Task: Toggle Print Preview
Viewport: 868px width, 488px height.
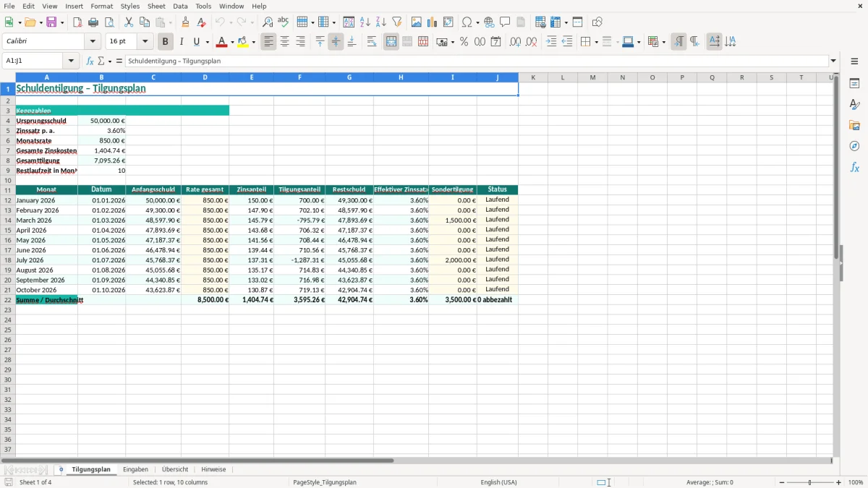Action: pos(109,22)
